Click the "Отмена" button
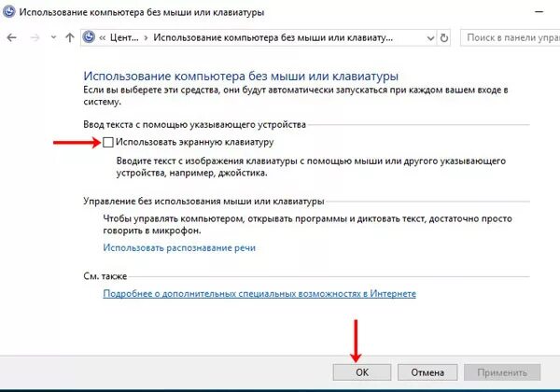 coord(427,372)
